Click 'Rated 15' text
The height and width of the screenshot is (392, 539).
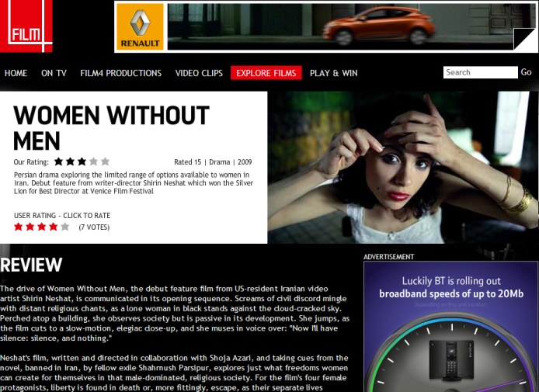(187, 162)
